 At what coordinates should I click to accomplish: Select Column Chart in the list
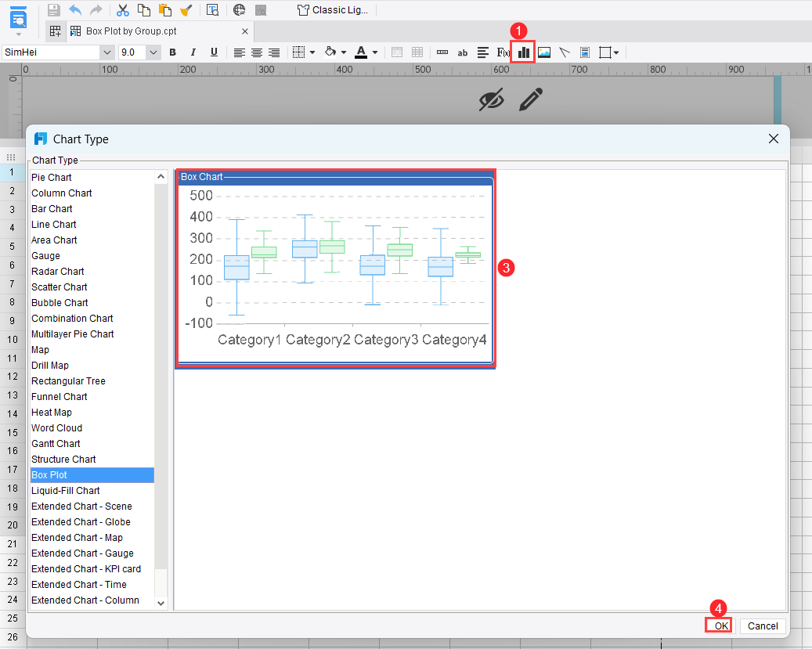[92, 193]
